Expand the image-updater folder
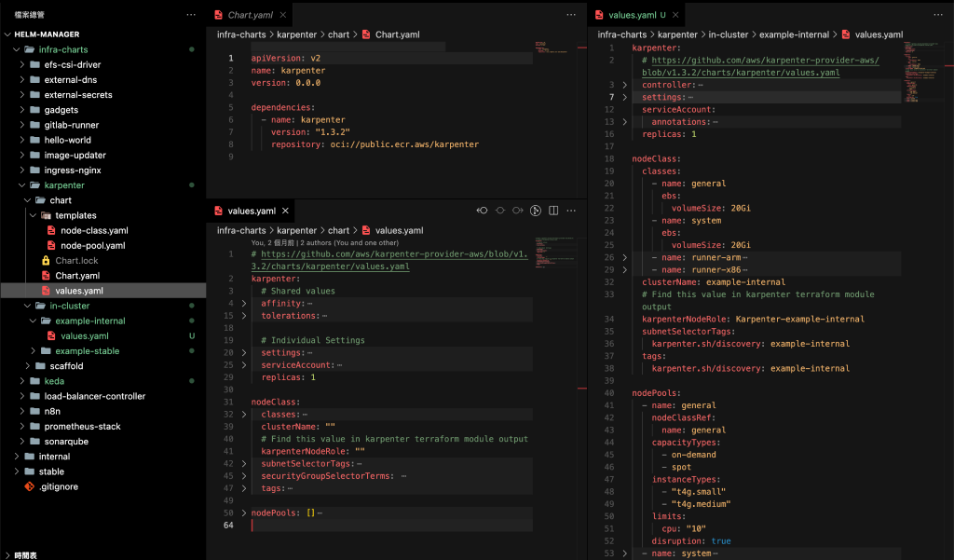Screen dimensions: 954x560 coord(22,156)
